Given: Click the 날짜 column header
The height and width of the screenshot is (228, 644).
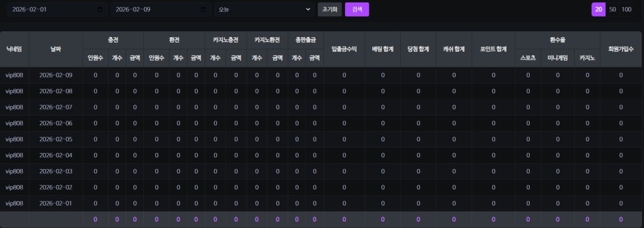Looking at the screenshot, I should tap(56, 49).
